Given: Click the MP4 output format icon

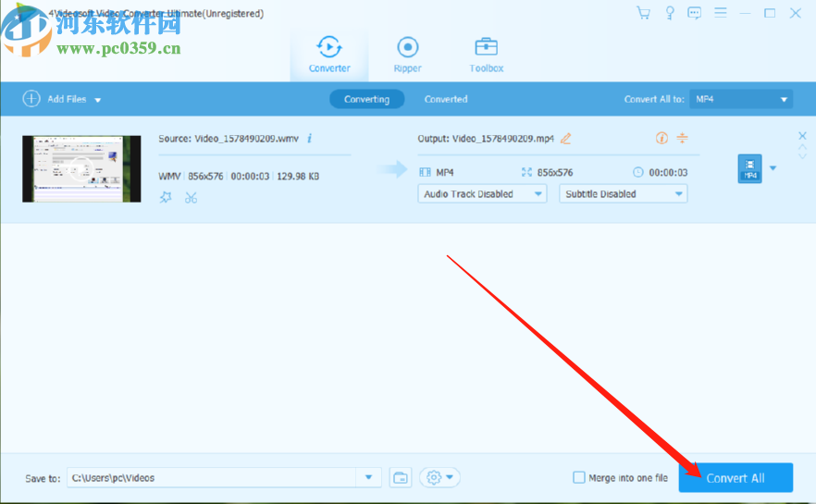Looking at the screenshot, I should click(749, 168).
